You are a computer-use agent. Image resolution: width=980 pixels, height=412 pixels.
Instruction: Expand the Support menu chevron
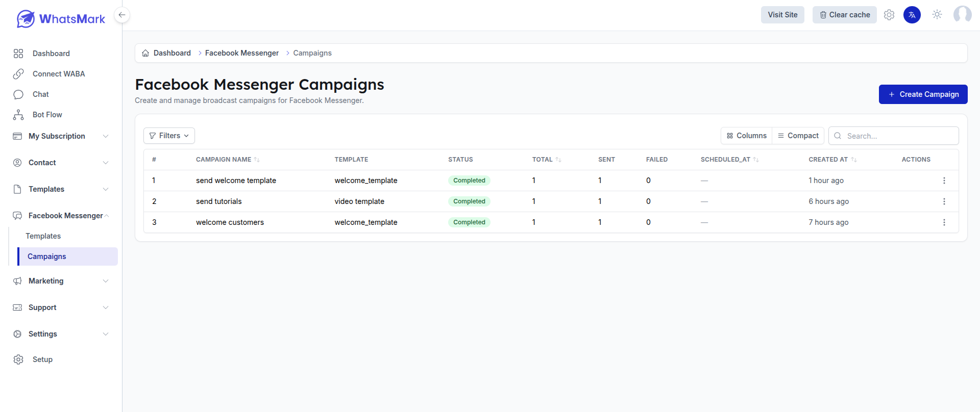point(106,307)
